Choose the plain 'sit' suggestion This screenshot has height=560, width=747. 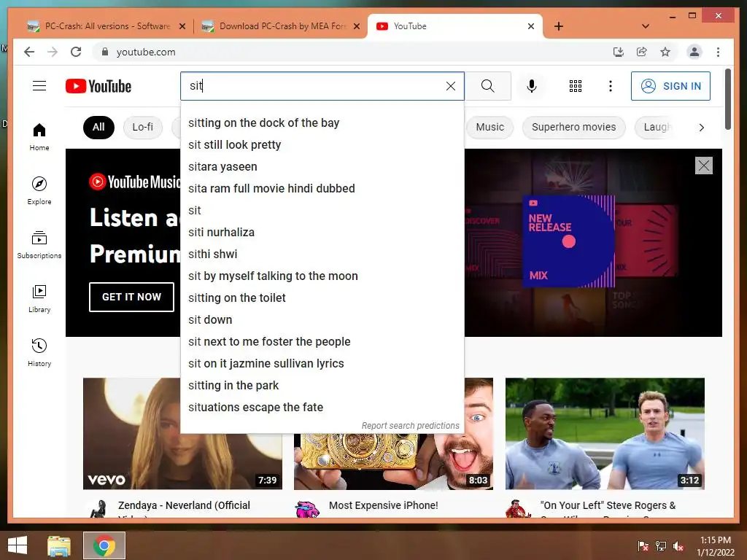coord(322,211)
